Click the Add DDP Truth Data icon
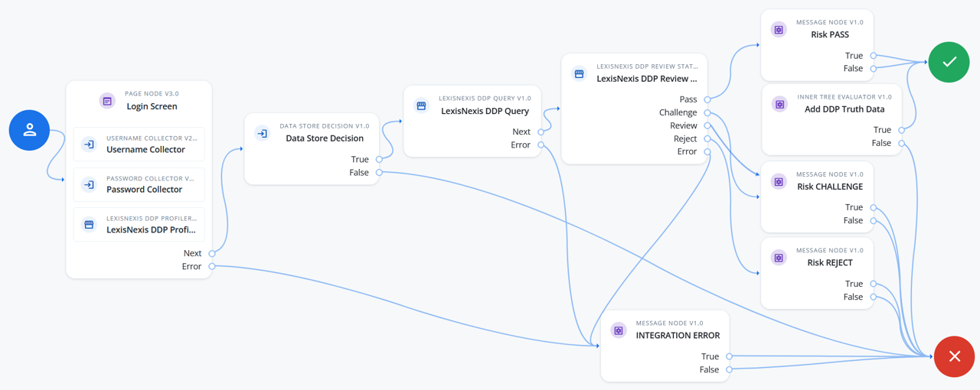Screen dimensions: 980x390 pyautogui.click(x=779, y=104)
